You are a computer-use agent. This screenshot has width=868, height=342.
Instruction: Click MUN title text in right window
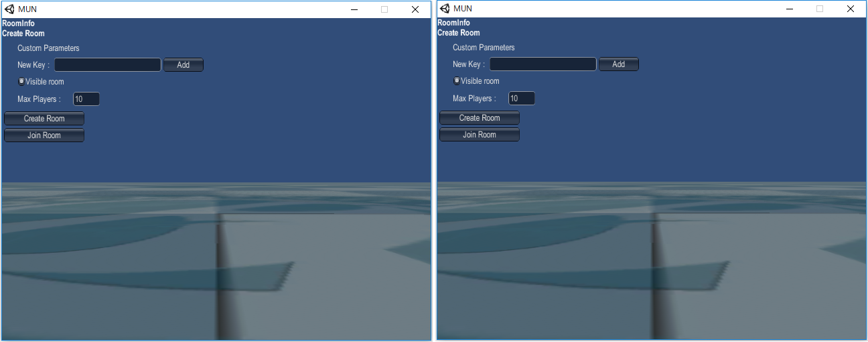click(463, 9)
